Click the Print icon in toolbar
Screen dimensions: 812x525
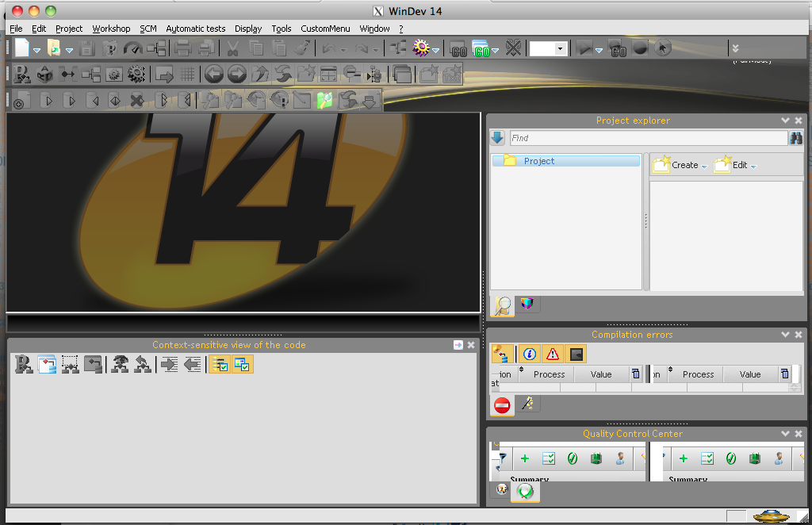pos(183,48)
